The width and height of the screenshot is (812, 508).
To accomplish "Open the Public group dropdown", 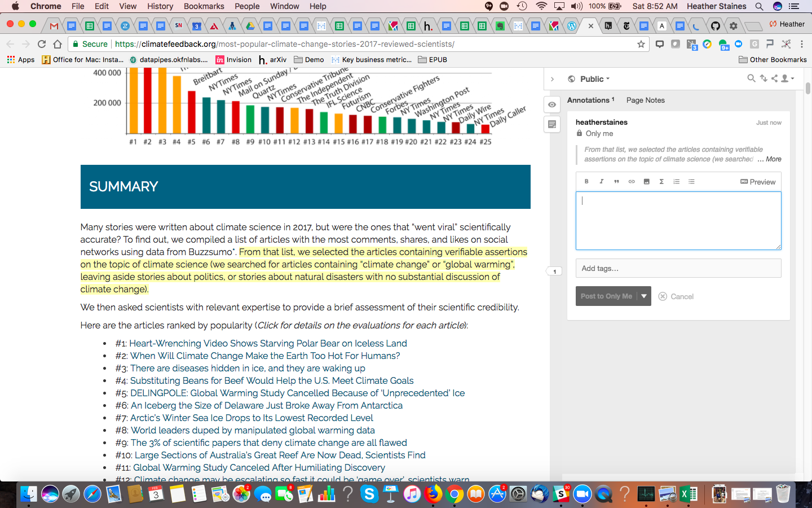I will pos(589,79).
